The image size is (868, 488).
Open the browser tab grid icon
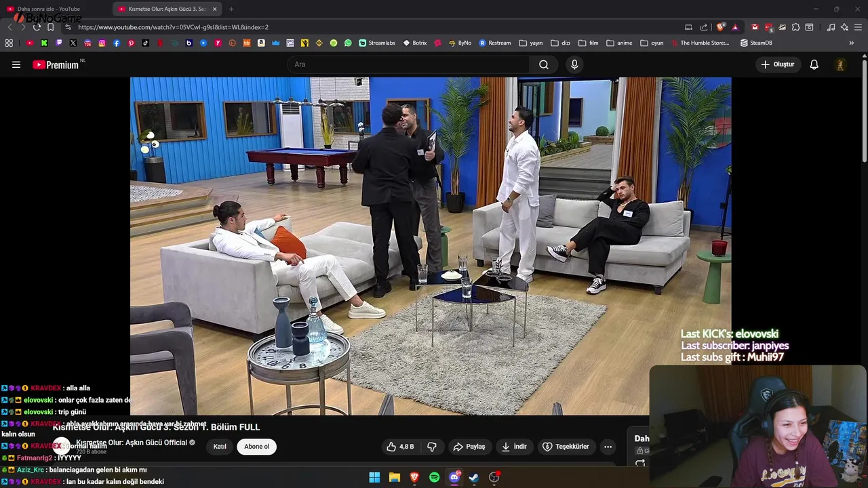9,43
